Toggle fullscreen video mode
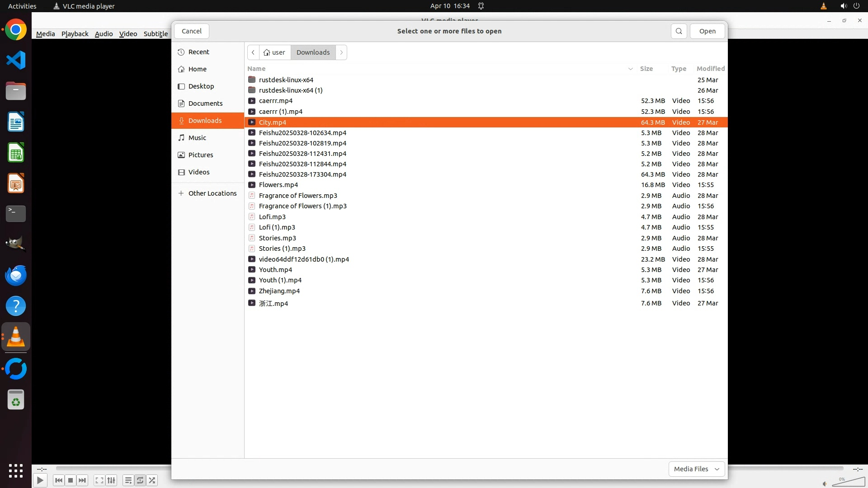 [x=99, y=480]
